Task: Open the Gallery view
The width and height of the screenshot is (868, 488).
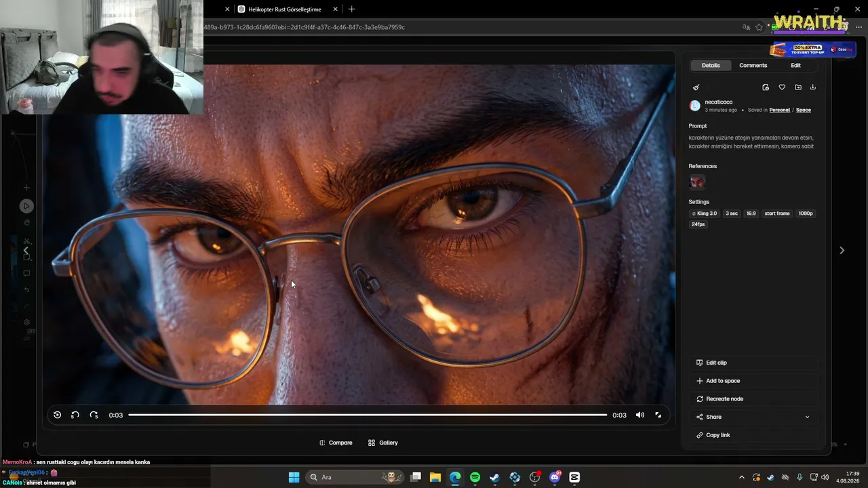Action: pos(383,443)
